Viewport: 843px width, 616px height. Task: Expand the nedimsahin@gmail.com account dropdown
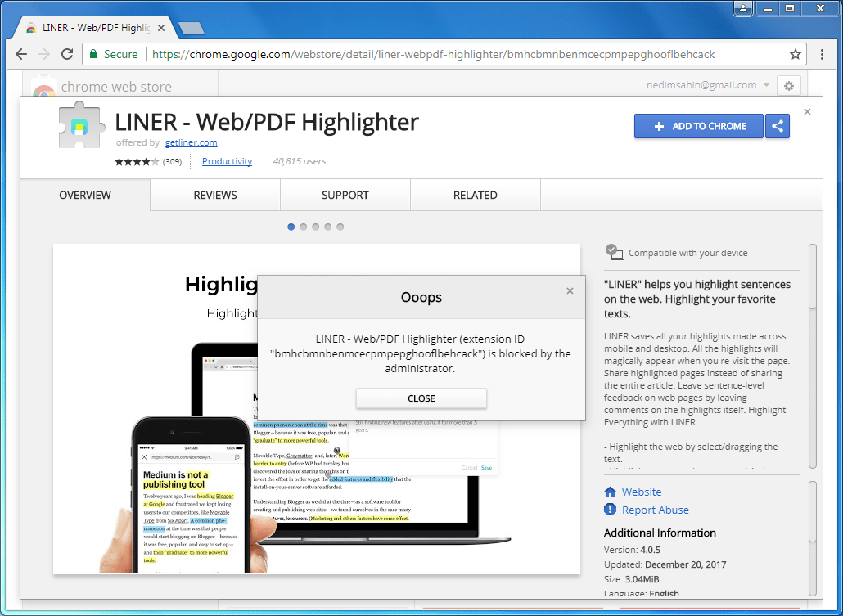tap(766, 85)
